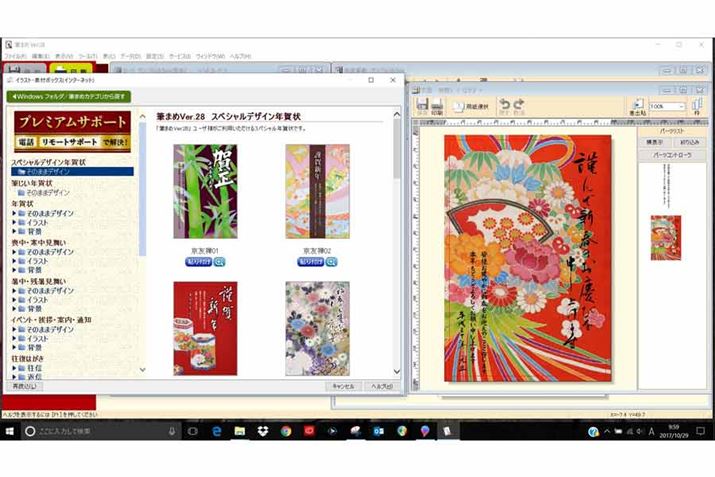
Task: Click red Save button in main window toolbar
Action: point(25,70)
